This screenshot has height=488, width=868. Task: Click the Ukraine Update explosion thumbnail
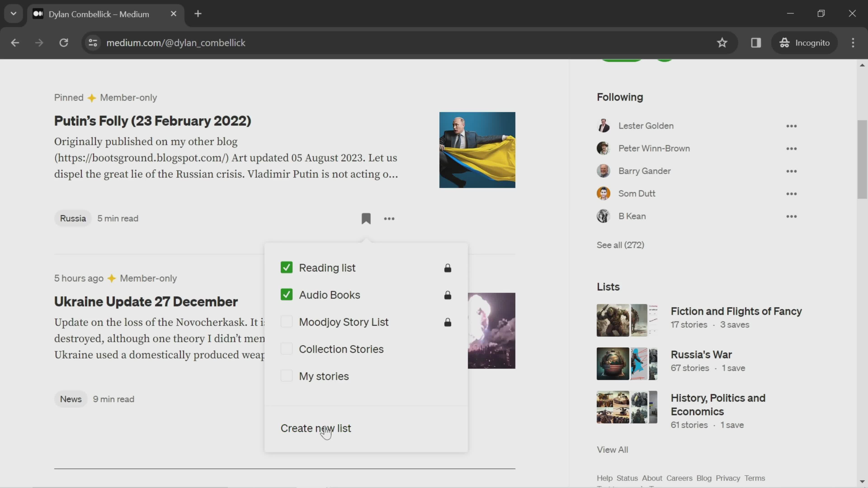492,331
